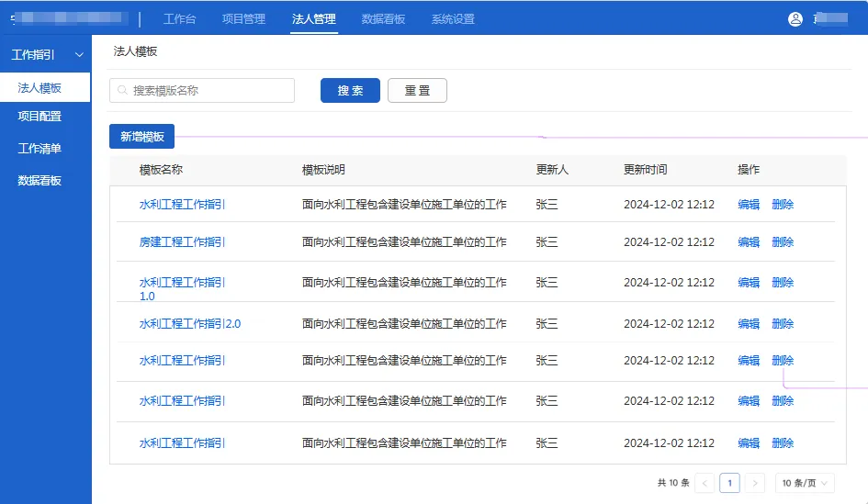The image size is (868, 504).
Task: Click the description in 房建工程工作指引 row
Action: click(x=404, y=241)
